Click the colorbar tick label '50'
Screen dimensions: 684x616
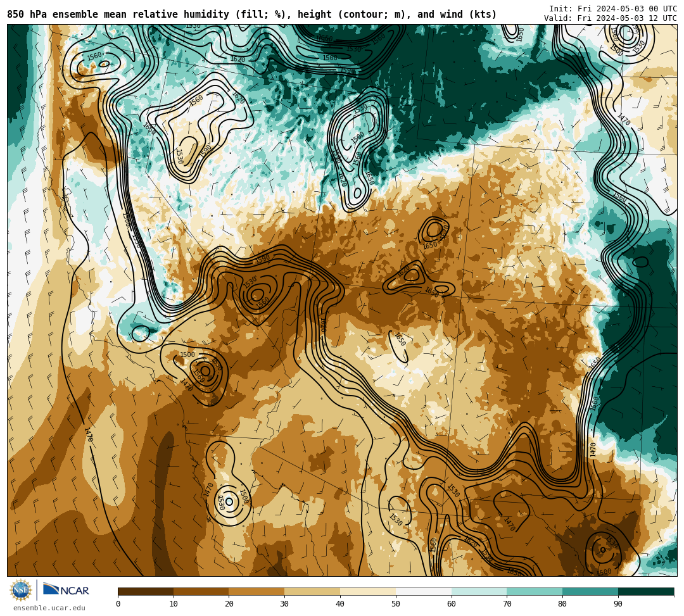[x=396, y=604]
